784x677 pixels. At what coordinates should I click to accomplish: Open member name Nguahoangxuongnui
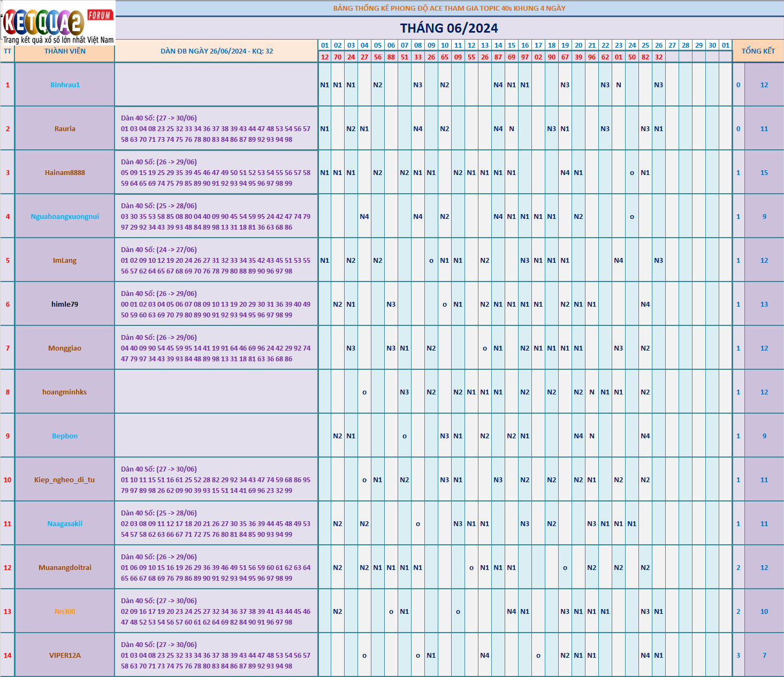[x=65, y=216]
